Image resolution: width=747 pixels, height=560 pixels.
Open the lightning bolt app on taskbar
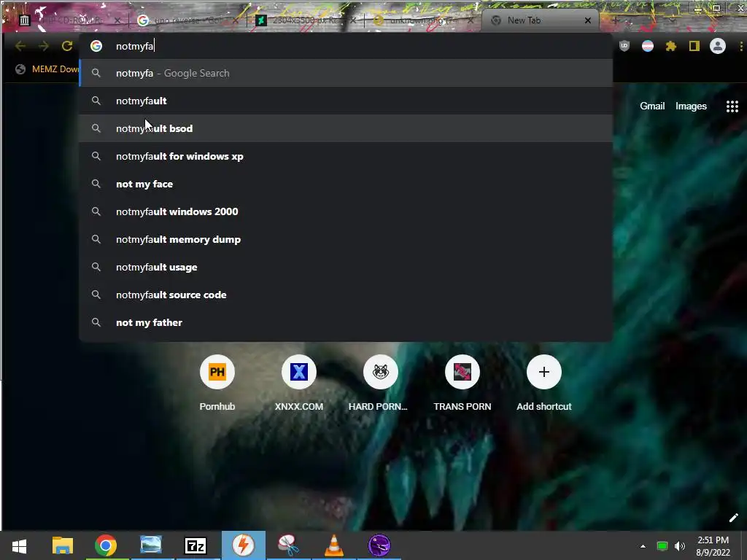(x=244, y=545)
